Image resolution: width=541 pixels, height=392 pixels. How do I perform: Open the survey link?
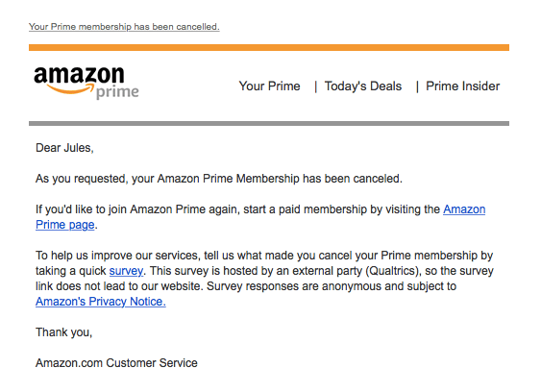(126, 271)
